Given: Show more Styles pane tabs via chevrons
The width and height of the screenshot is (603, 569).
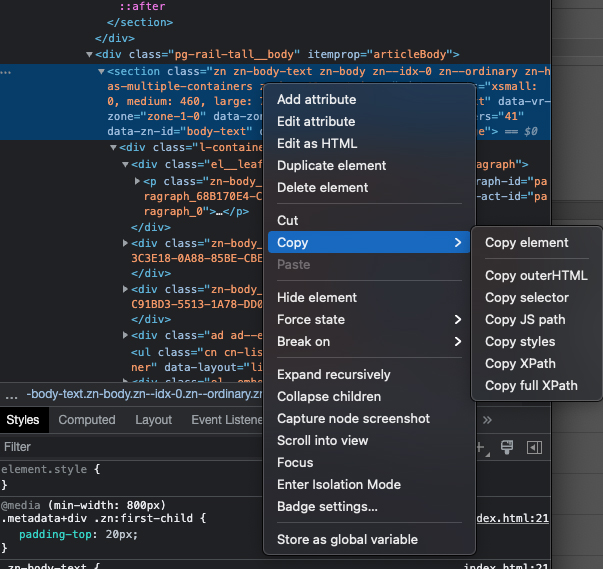Looking at the screenshot, I should (487, 420).
